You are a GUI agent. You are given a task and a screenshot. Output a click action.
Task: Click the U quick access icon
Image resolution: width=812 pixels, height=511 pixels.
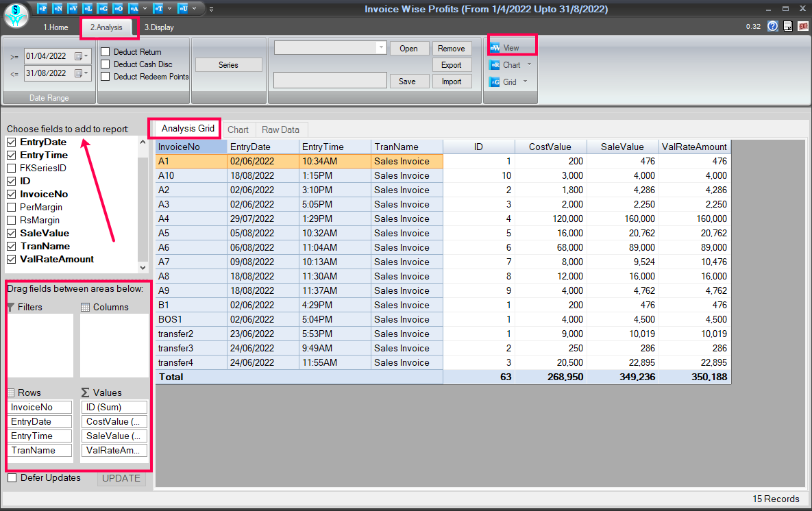[x=183, y=8]
